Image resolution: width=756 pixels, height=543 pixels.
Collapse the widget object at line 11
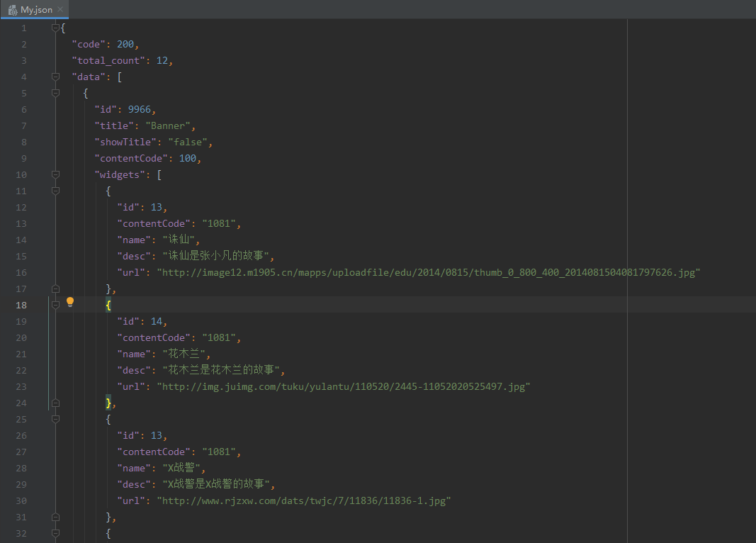(x=55, y=191)
